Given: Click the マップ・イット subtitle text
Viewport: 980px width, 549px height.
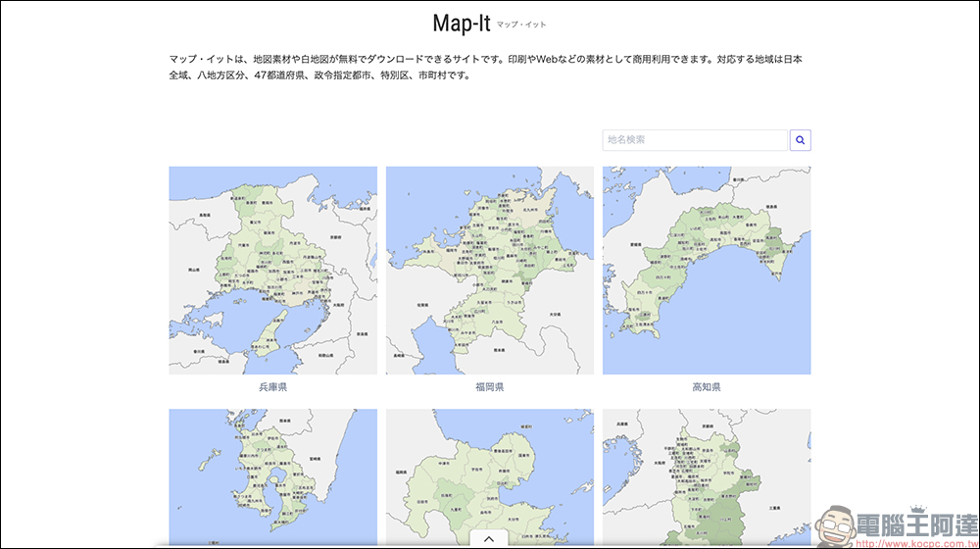Looking at the screenshot, I should [521, 25].
